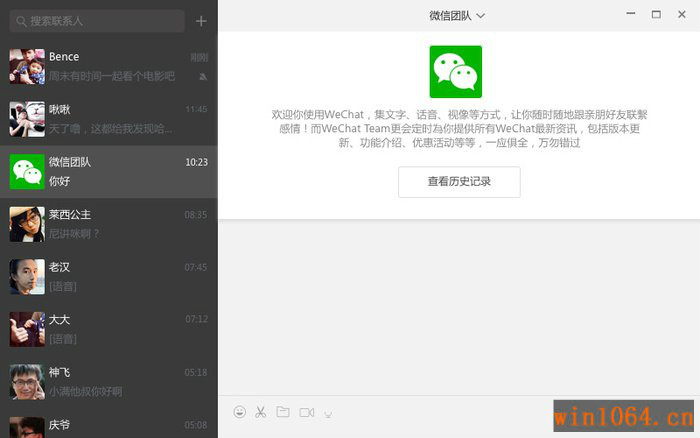Click the plus icon to start a new chat
This screenshot has width=700, height=438.
click(201, 21)
